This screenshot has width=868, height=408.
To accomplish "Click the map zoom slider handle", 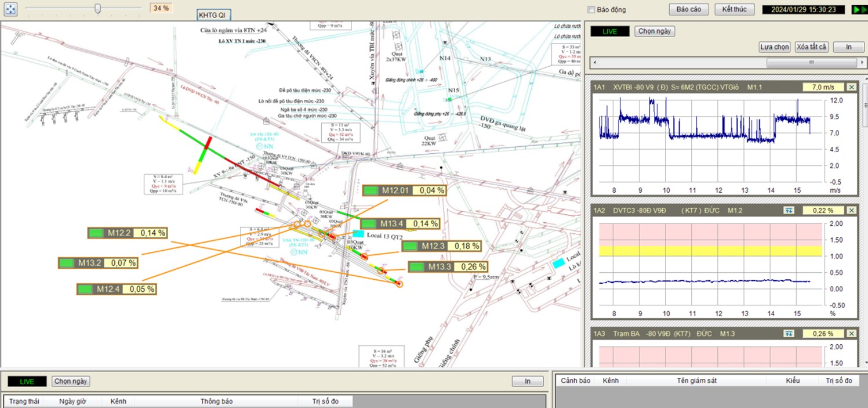I will pos(97,8).
